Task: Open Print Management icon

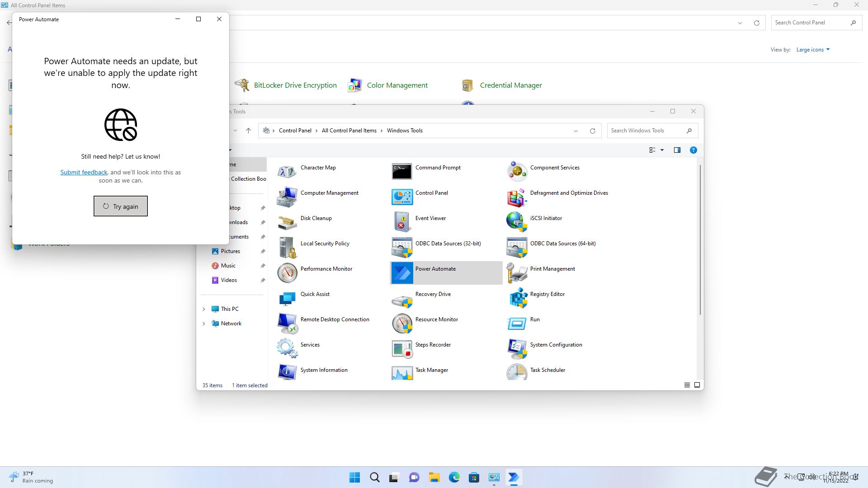Action: (x=517, y=273)
